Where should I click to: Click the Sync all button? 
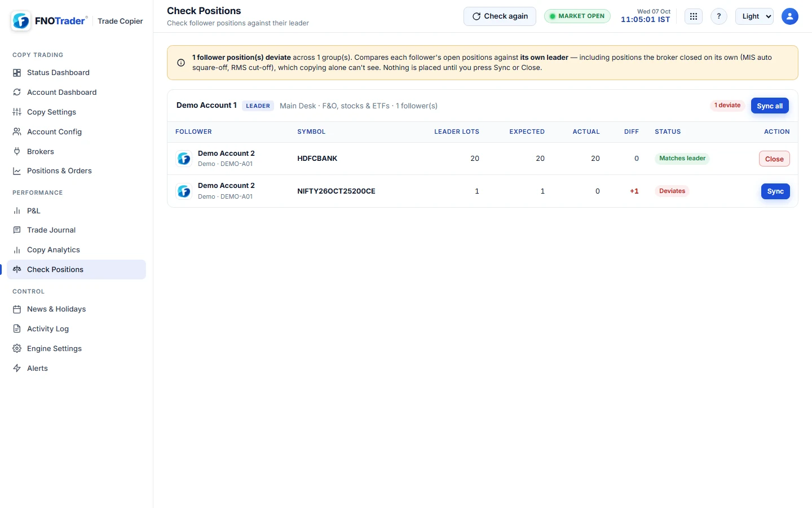tap(770, 106)
